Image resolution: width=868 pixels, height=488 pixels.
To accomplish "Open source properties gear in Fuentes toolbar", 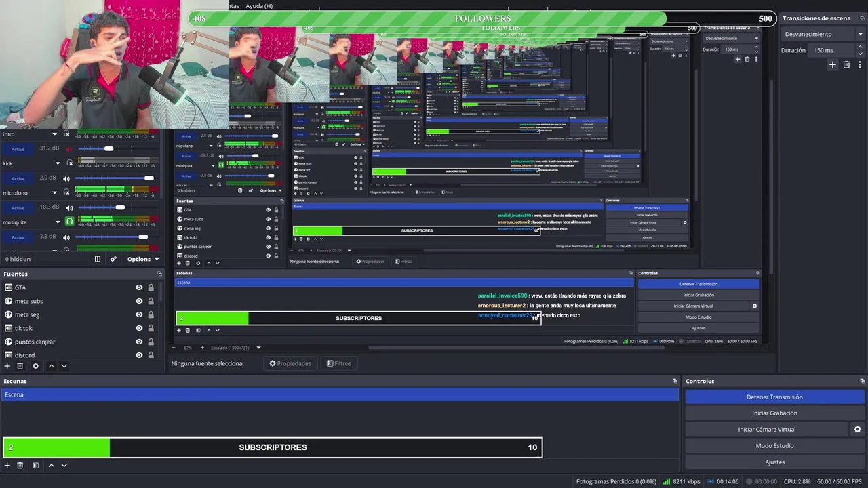I will coord(35,366).
